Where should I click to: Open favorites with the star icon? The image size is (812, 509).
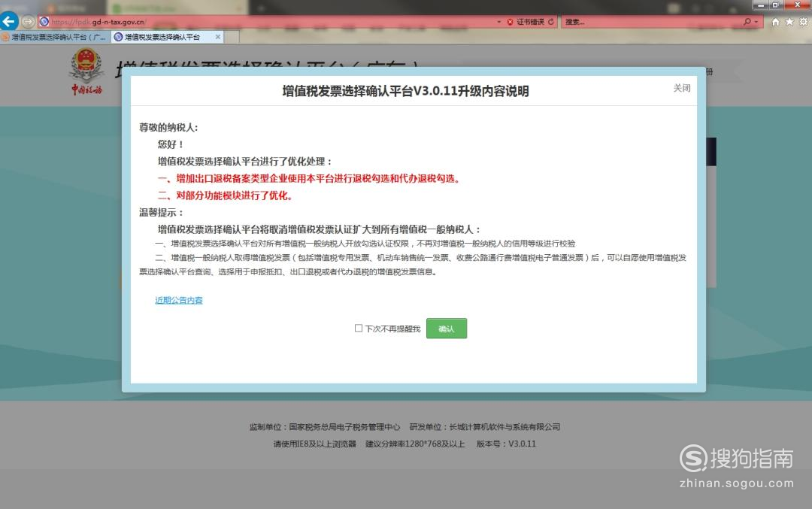pos(789,22)
